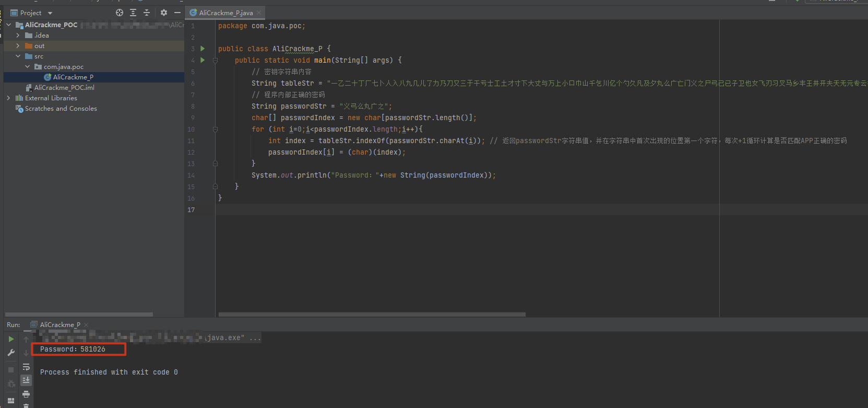This screenshot has width=868, height=408.
Task: Hide the Project tool window
Action: coord(177,13)
